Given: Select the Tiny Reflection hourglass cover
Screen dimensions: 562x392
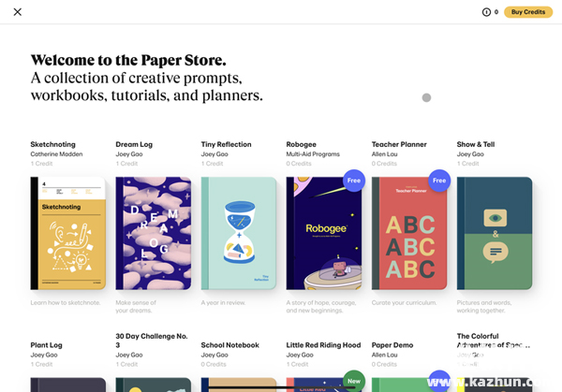Looking at the screenshot, I should (x=238, y=233).
